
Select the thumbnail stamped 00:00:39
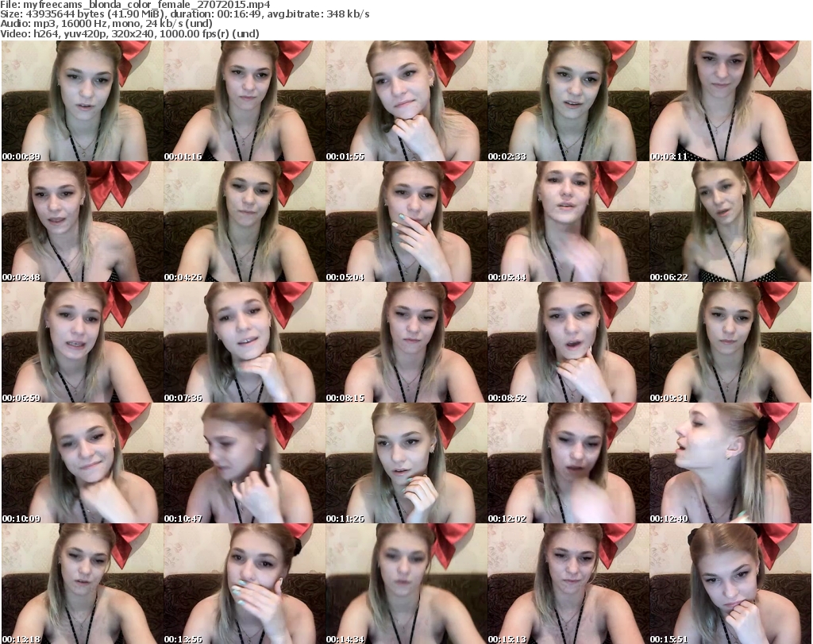(x=83, y=101)
